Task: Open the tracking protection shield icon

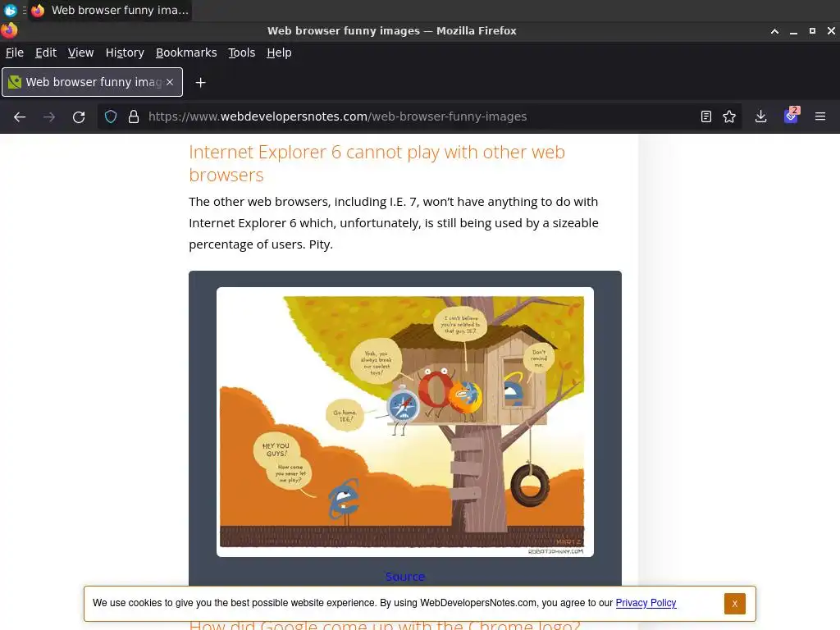Action: [x=111, y=116]
